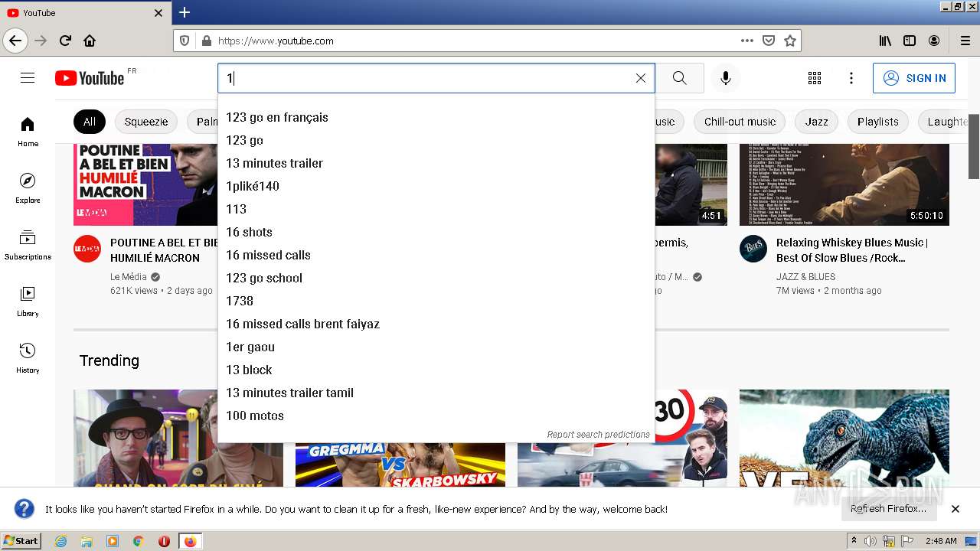Viewport: 980px width, 551px height.
Task: Open the Relaxing Whiskey Blues Music video title
Action: [x=852, y=250]
